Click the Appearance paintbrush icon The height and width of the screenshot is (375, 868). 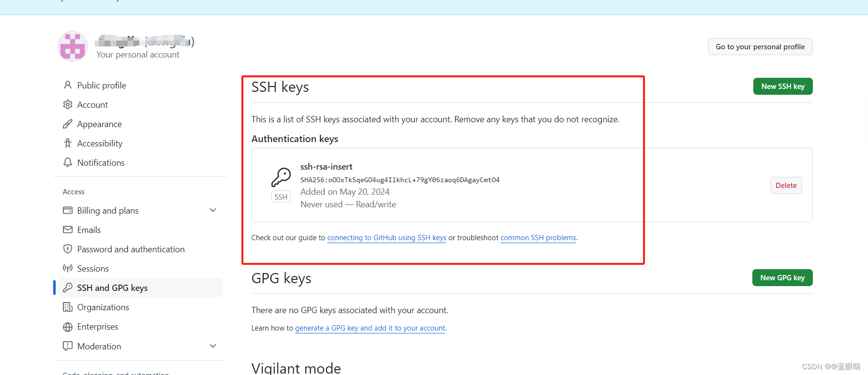(68, 124)
